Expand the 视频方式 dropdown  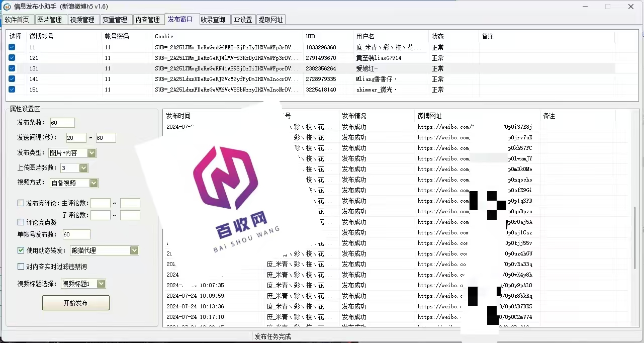94,183
